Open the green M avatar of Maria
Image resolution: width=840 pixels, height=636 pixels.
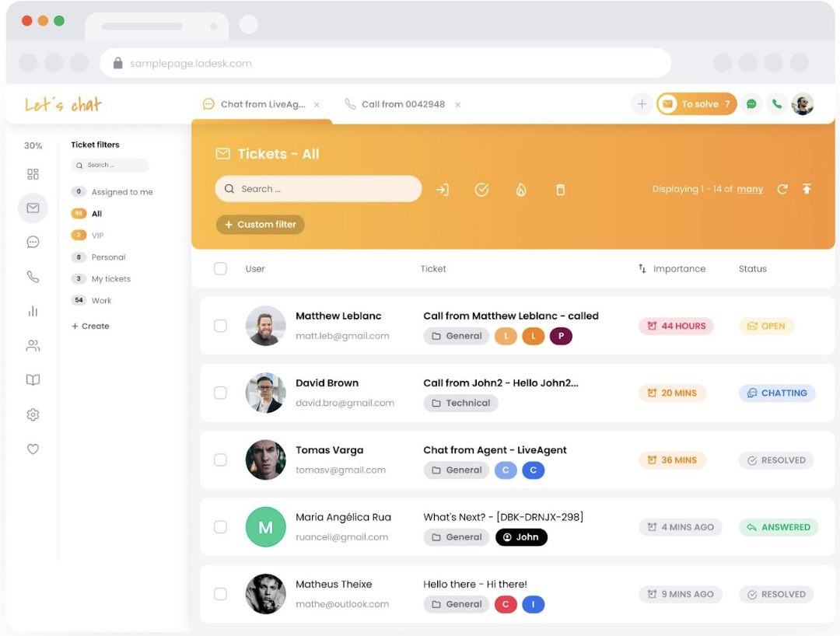tap(266, 527)
